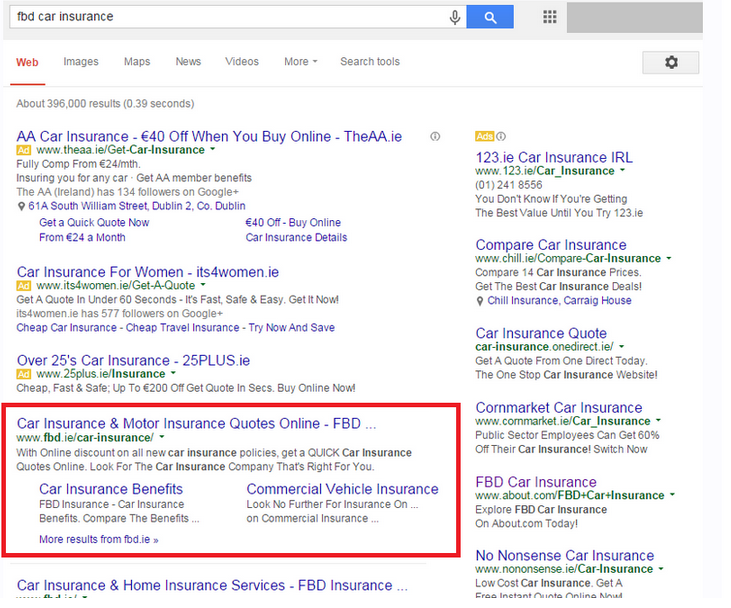The width and height of the screenshot is (731, 608).
Task: Click More results from fbd.ie link
Action: 99,539
